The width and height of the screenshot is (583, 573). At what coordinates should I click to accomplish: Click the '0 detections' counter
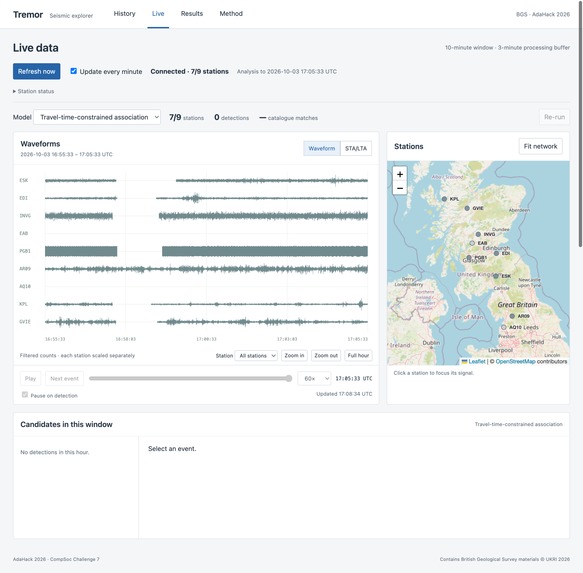231,118
